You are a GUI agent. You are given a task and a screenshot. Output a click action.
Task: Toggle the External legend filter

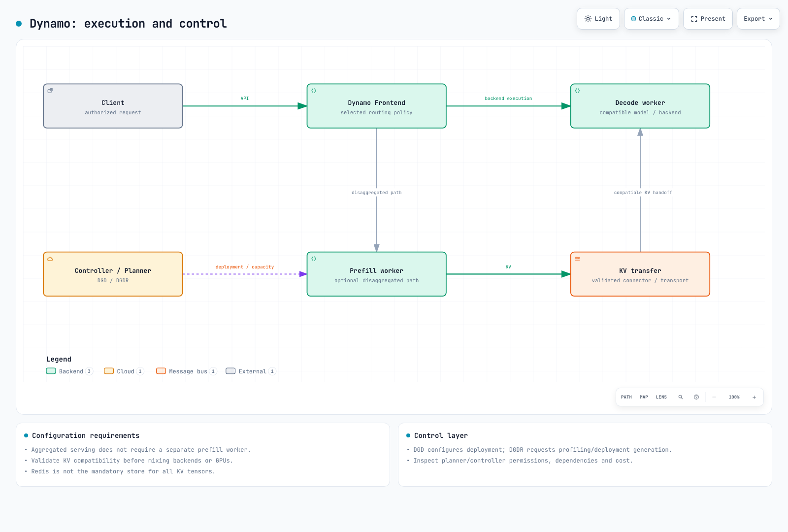pos(251,371)
